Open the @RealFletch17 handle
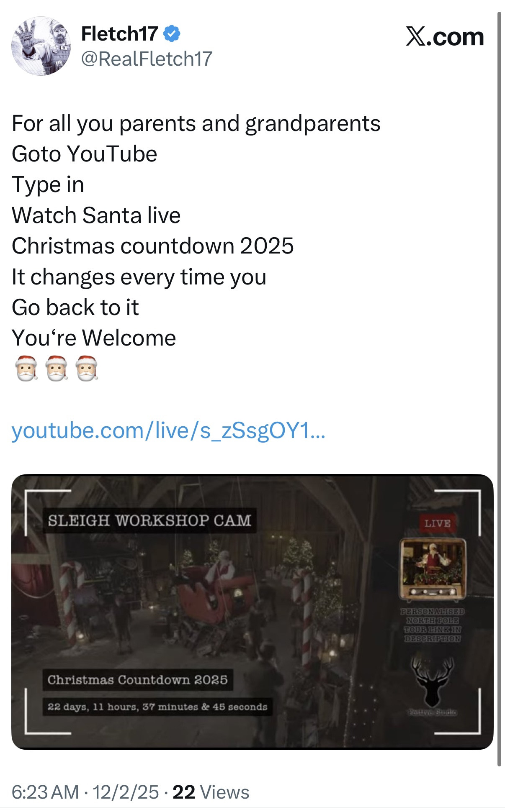This screenshot has height=812, width=505. pos(147,59)
